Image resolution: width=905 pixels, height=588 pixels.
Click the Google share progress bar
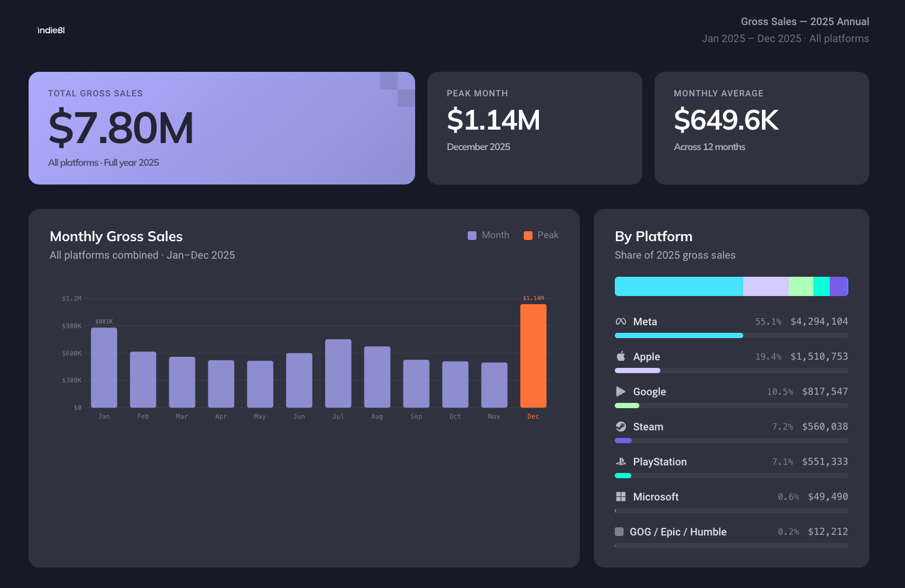(x=732, y=406)
